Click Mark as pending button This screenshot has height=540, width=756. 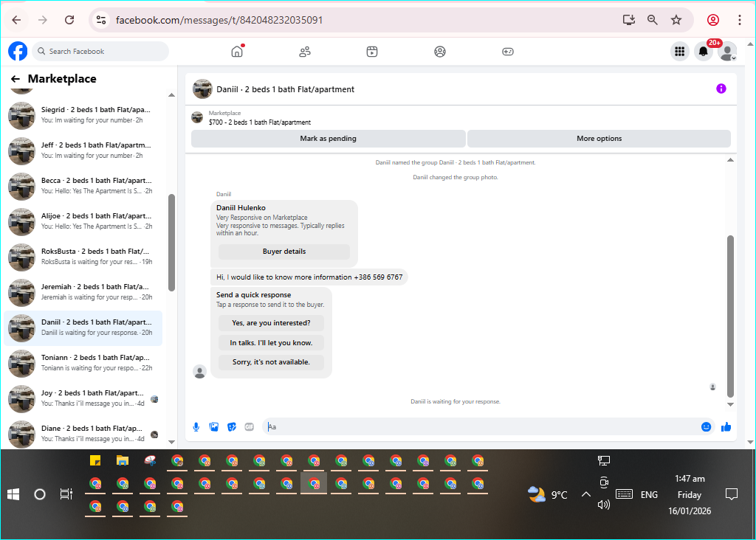[x=329, y=138]
